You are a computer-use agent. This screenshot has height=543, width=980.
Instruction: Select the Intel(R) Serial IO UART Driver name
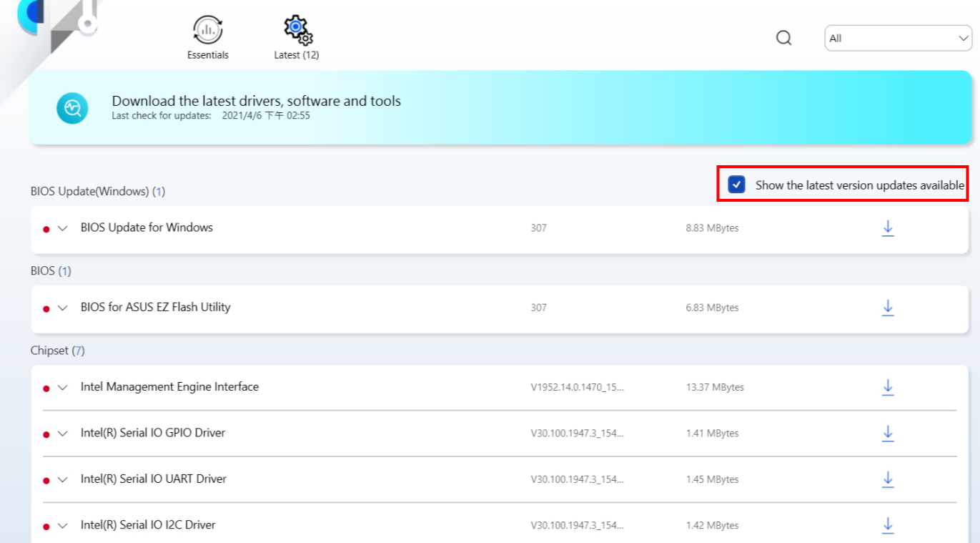click(154, 478)
